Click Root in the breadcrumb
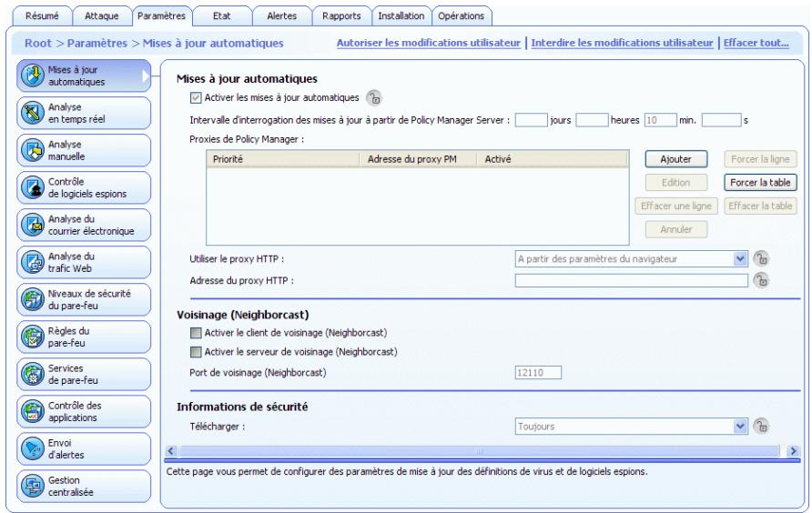 tap(38, 43)
